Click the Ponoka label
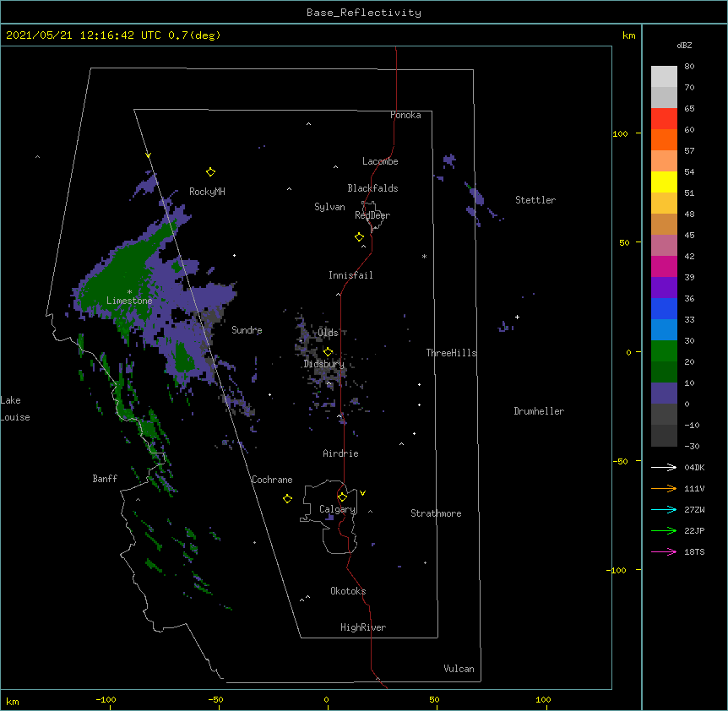The width and height of the screenshot is (728, 711). pos(405,115)
